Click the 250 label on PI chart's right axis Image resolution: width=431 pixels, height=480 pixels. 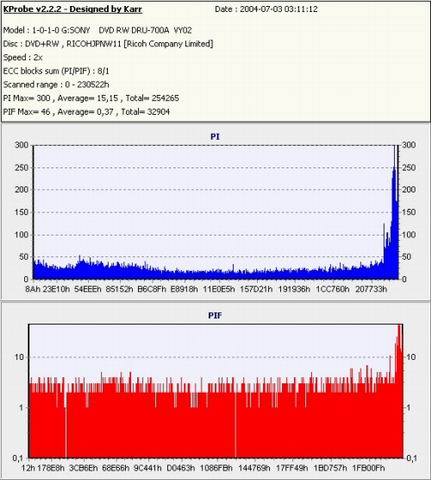[x=409, y=168]
